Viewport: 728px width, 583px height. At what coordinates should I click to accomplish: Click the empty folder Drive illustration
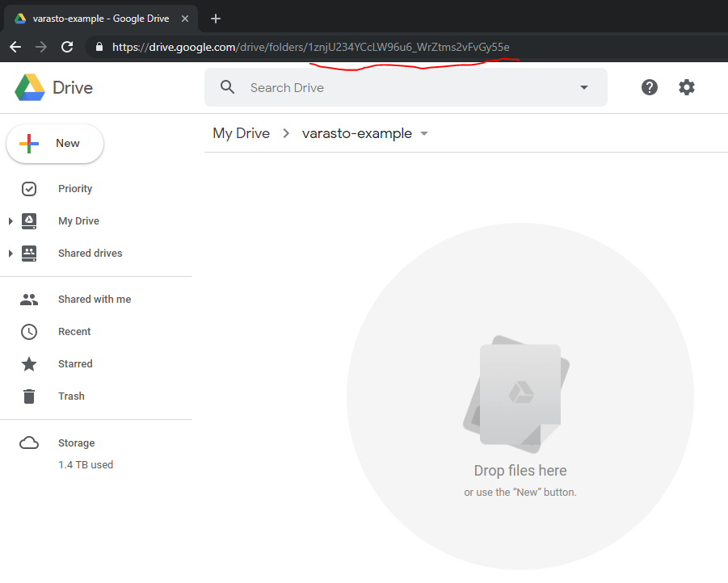click(x=516, y=394)
